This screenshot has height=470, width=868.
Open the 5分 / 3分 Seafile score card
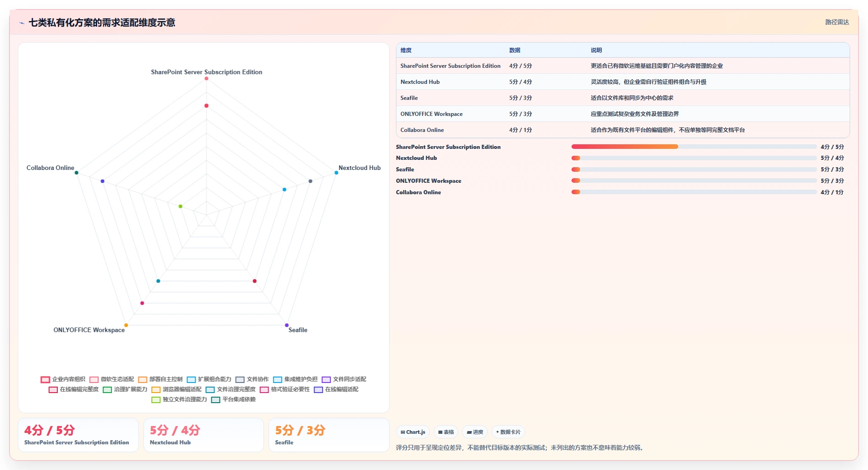click(329, 435)
